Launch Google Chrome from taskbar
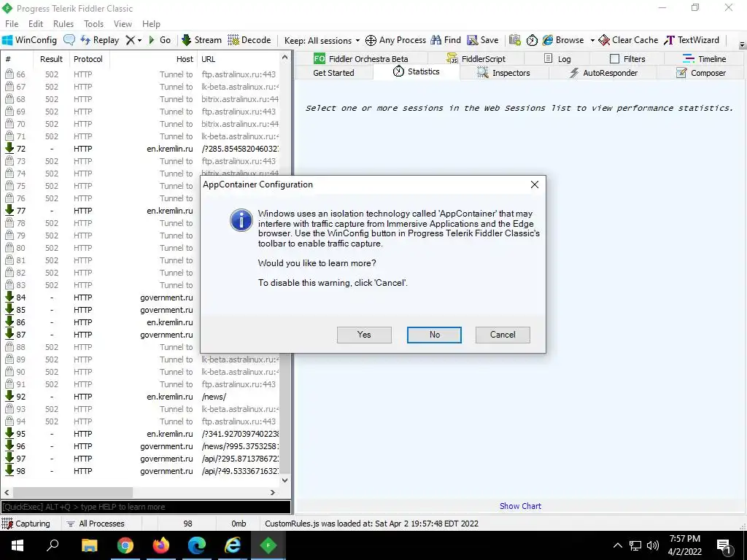747x560 pixels. point(125,545)
